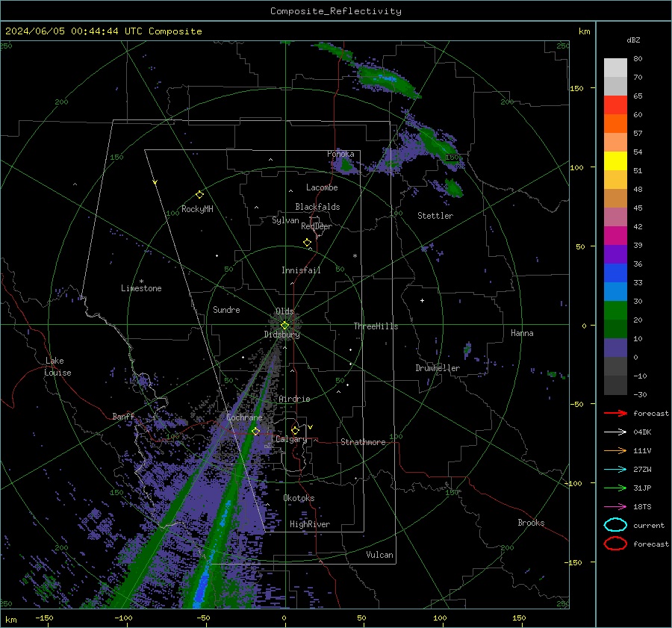Pick blue swatch between 36 and 33
672x628 pixels.
[615, 273]
